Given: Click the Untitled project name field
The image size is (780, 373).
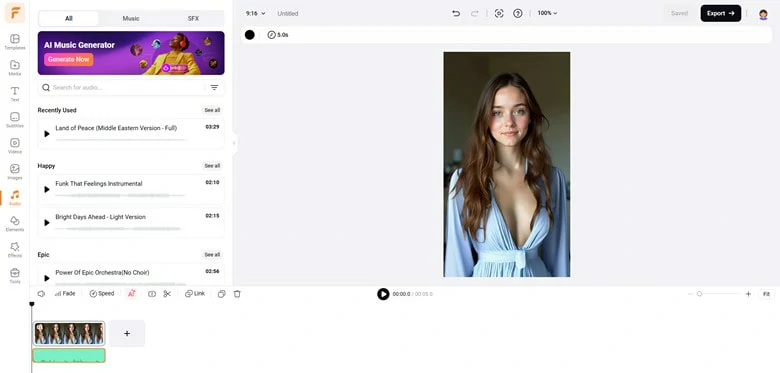Looking at the screenshot, I should pos(288,13).
